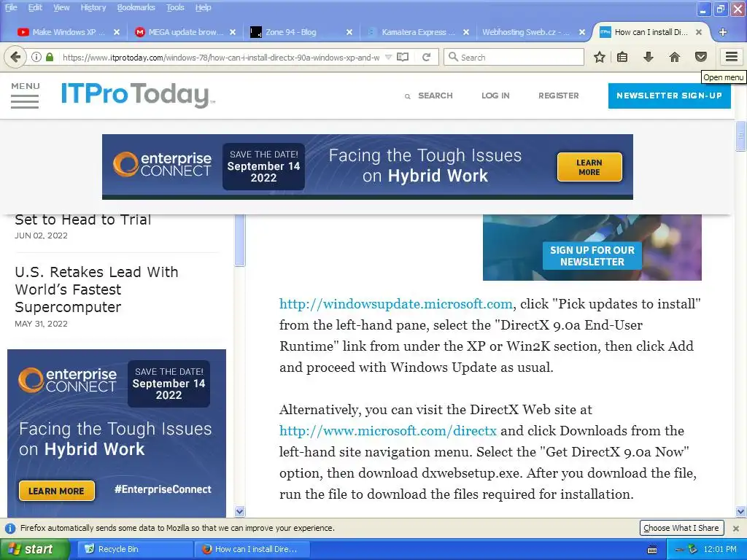Click taskbar clock showing 12:01 PM

pos(720,550)
